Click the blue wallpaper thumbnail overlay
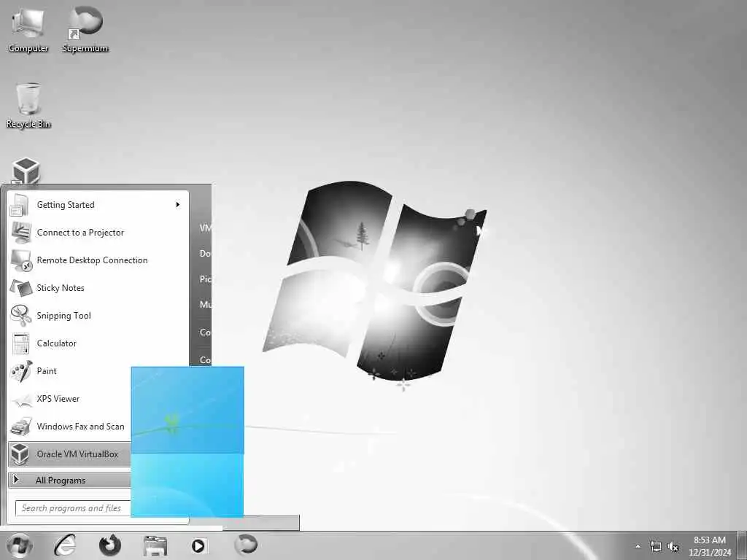This screenshot has height=560, width=747. (187, 441)
